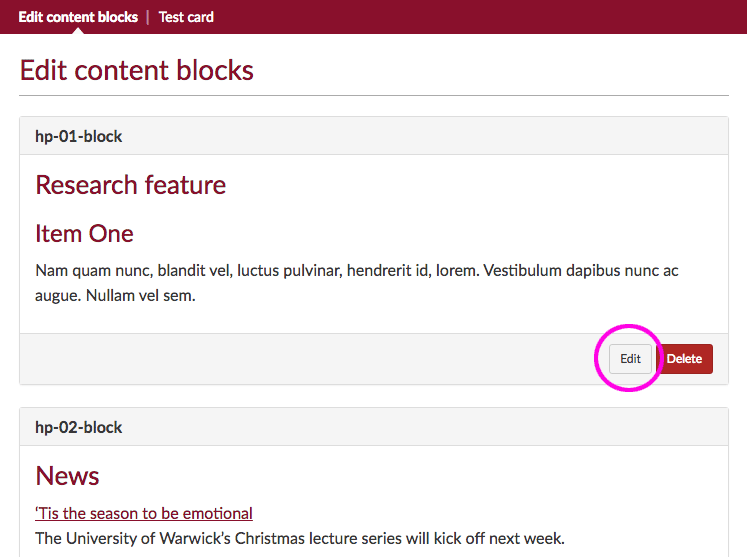Select the Edit content blocks tab
The width and height of the screenshot is (747, 557).
(78, 17)
